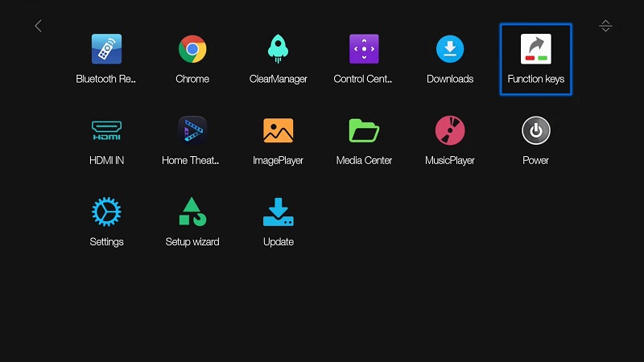The width and height of the screenshot is (644, 362).
Task: Launch the MusicPlayer disc icon
Action: [x=450, y=130]
